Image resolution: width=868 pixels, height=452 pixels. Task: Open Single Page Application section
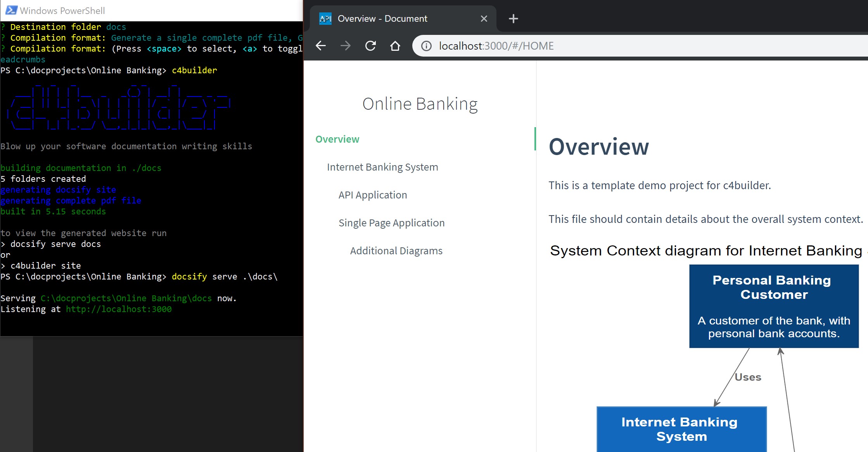pyautogui.click(x=391, y=223)
